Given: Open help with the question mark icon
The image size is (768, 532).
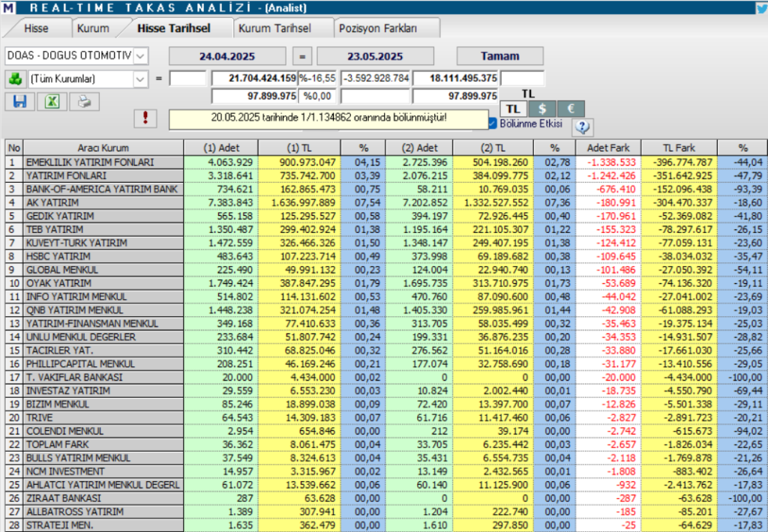Looking at the screenshot, I should click(583, 127).
